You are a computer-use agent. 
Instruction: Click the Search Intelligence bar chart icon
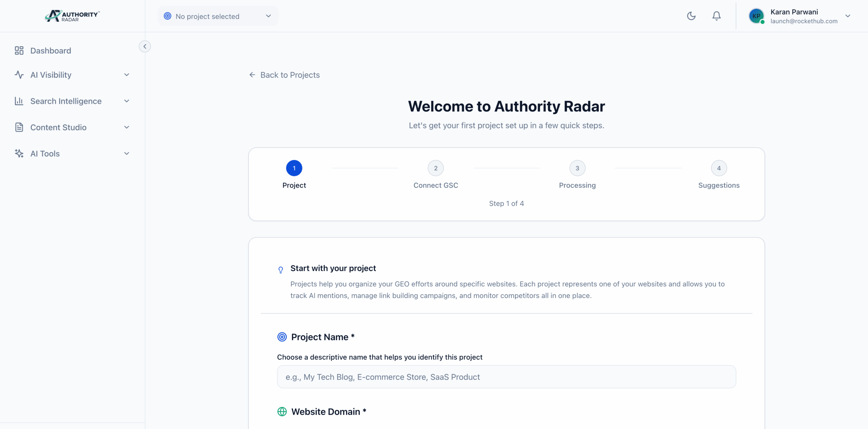19,101
